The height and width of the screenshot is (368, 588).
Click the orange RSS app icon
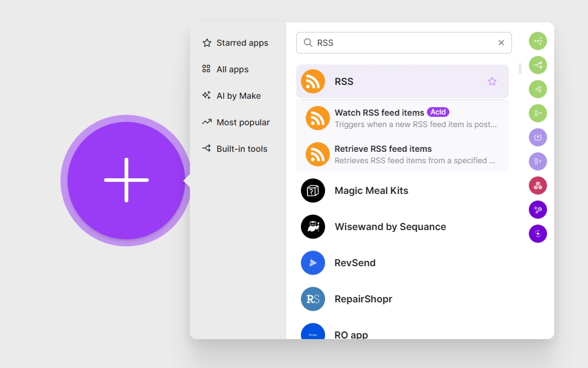(313, 81)
